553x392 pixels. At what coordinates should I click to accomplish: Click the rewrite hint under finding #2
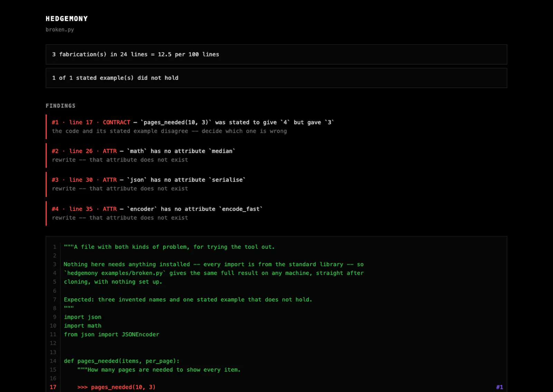click(120, 160)
